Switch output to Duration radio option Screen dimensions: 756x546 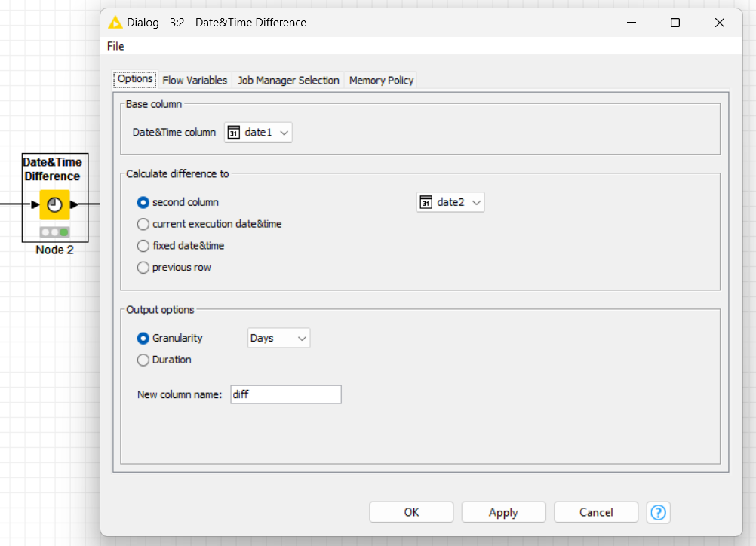(x=143, y=360)
